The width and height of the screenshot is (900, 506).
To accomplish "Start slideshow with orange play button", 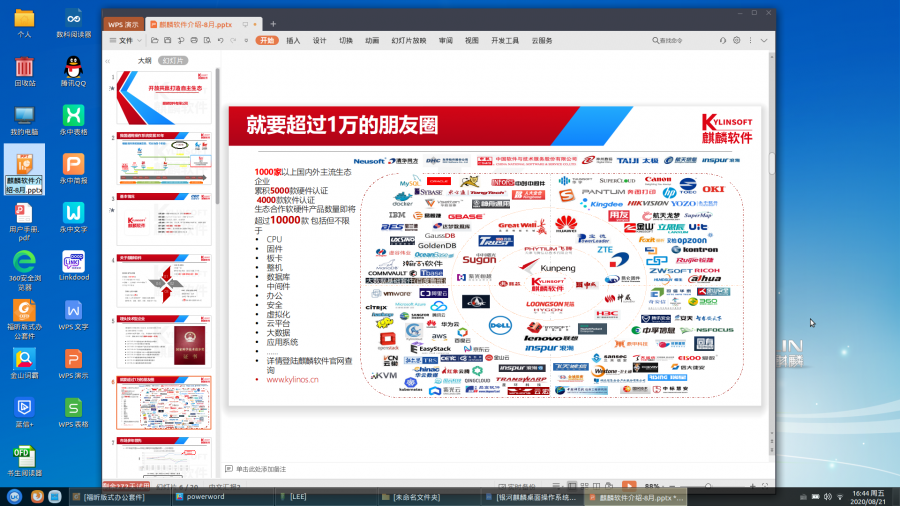I will (629, 486).
